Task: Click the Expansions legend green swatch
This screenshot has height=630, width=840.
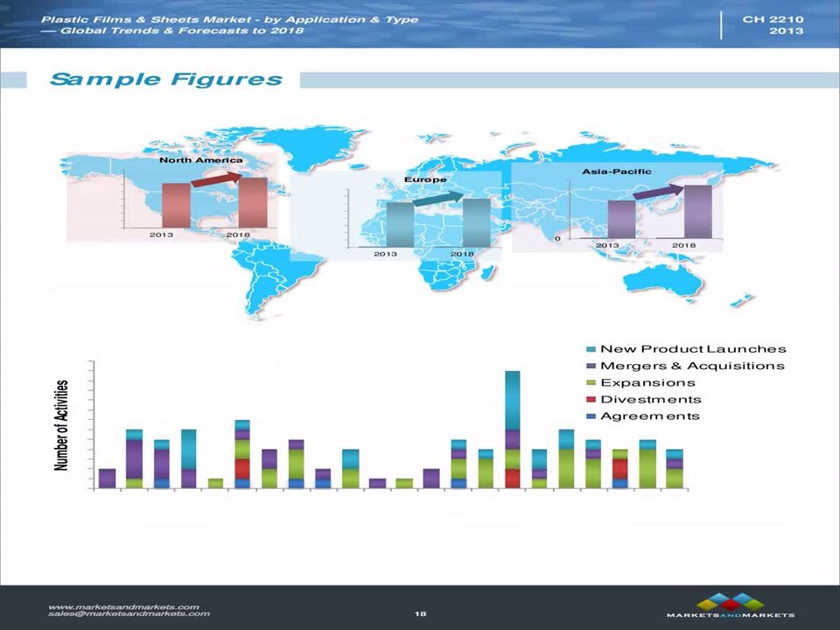Action: pyautogui.click(x=591, y=382)
